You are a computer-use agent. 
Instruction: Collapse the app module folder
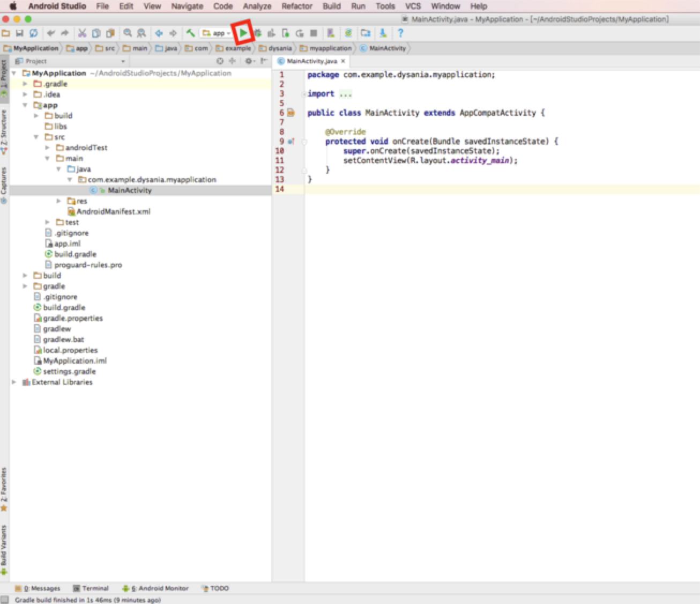tap(25, 105)
